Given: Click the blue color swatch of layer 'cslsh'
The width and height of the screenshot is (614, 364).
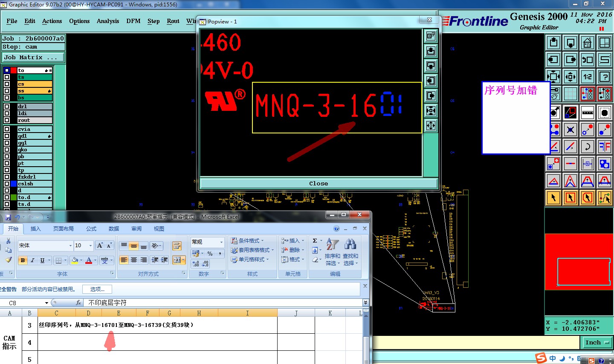Looking at the screenshot, I should (14, 184).
